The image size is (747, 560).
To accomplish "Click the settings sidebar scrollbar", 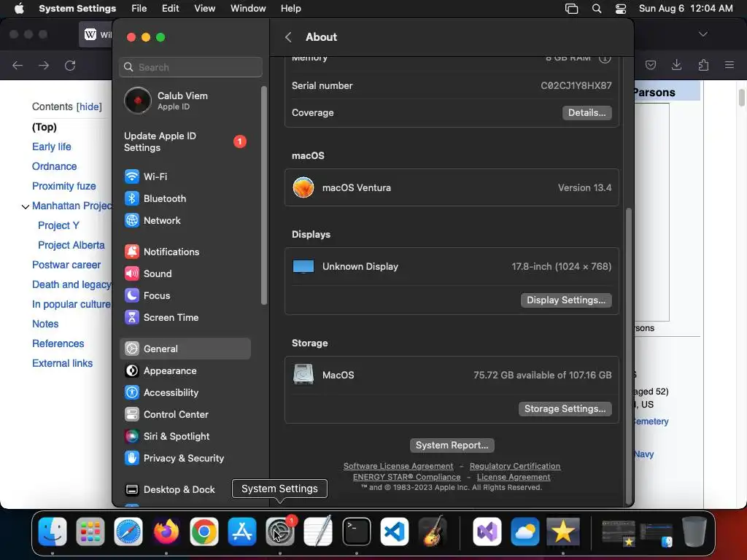I will tap(264, 195).
